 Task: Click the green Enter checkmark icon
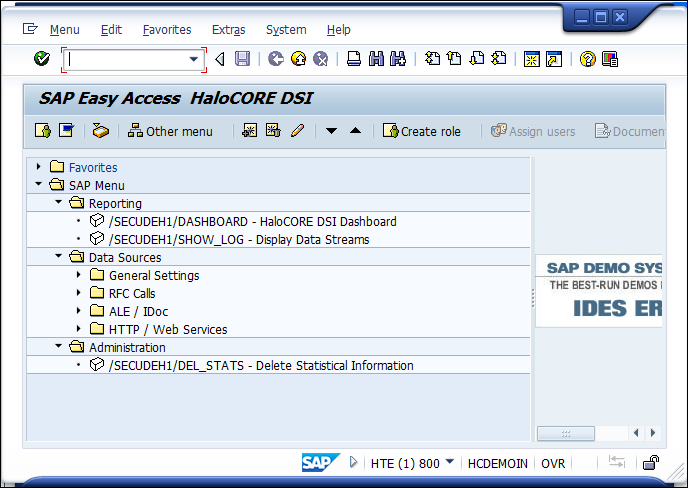pyautogui.click(x=42, y=58)
